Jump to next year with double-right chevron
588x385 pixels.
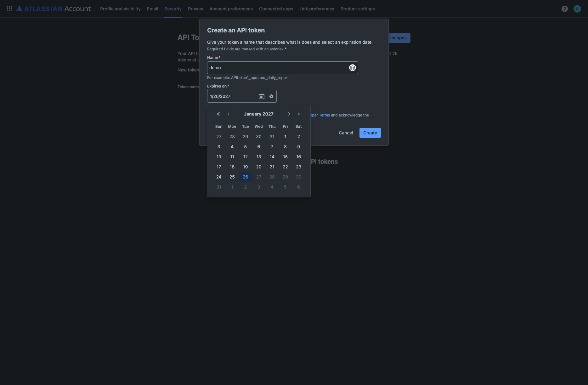click(x=299, y=114)
